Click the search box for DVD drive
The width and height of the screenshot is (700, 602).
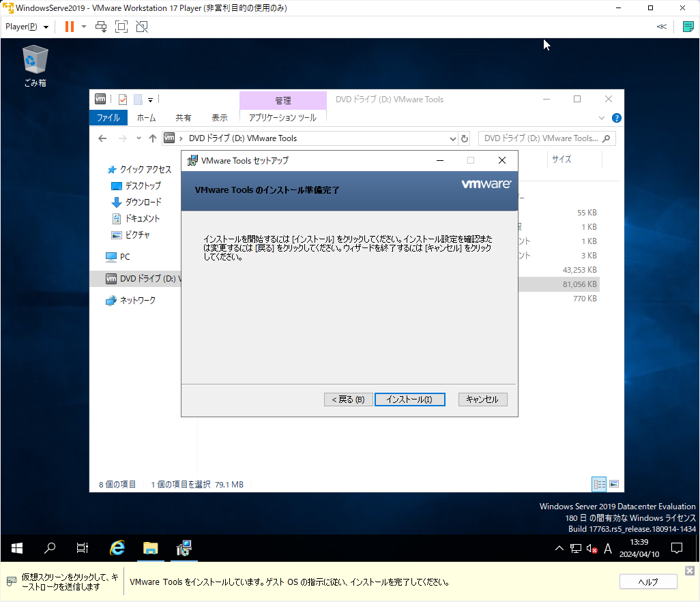(x=547, y=138)
